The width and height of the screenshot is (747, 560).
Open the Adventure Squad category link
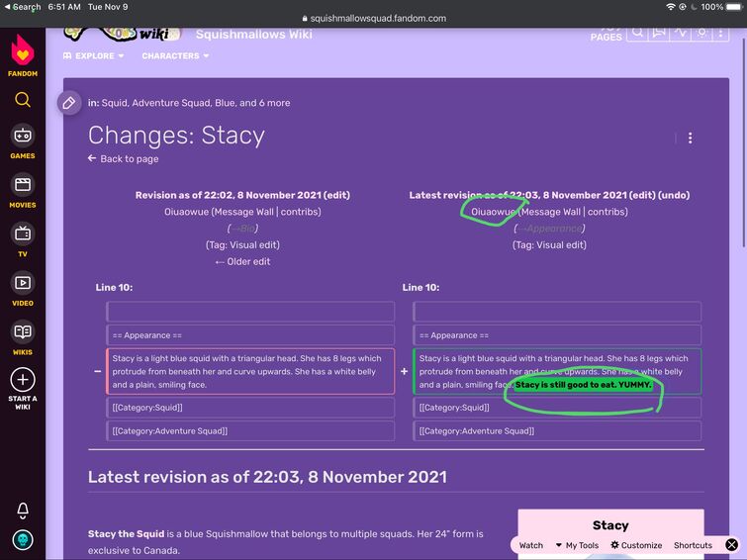pos(171,103)
